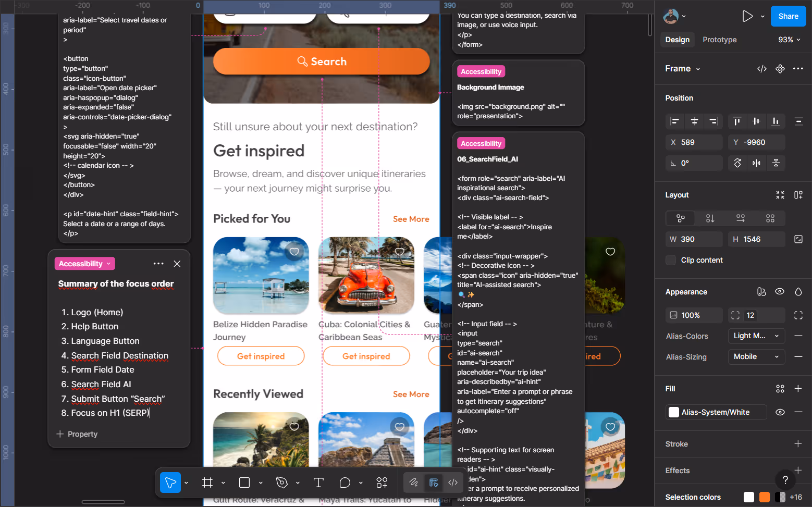Open Alias-Sizing Mobile dropdown
The width and height of the screenshot is (812, 507).
click(756, 357)
